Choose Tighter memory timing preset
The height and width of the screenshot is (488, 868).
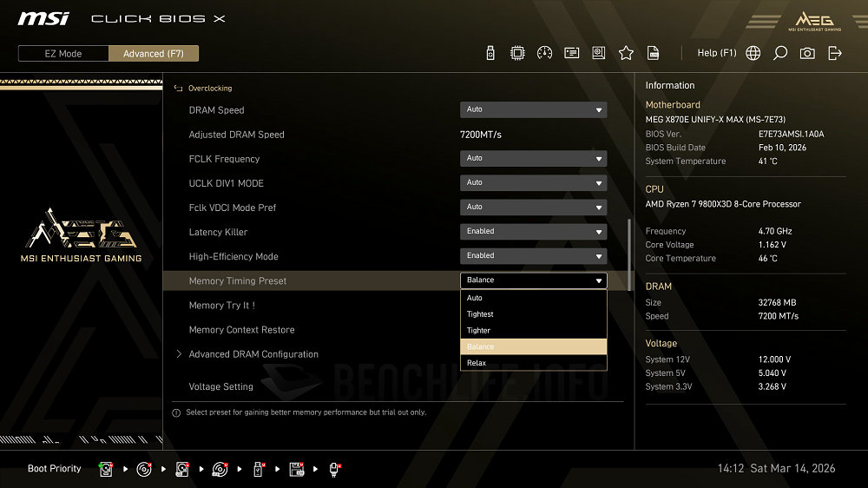coord(533,331)
